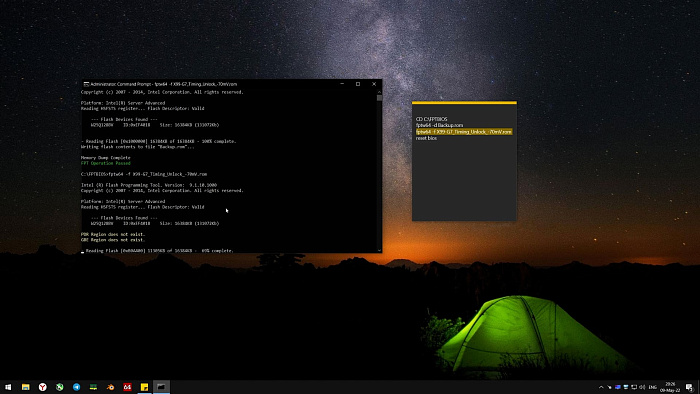Switch the ENG input language indicator
Screen dimensions: 700x394
652,387
